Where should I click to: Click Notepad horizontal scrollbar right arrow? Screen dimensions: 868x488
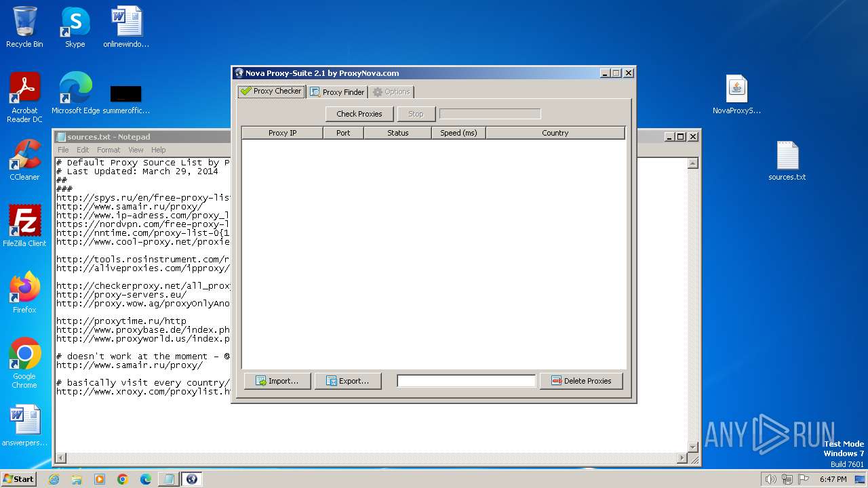pyautogui.click(x=682, y=459)
